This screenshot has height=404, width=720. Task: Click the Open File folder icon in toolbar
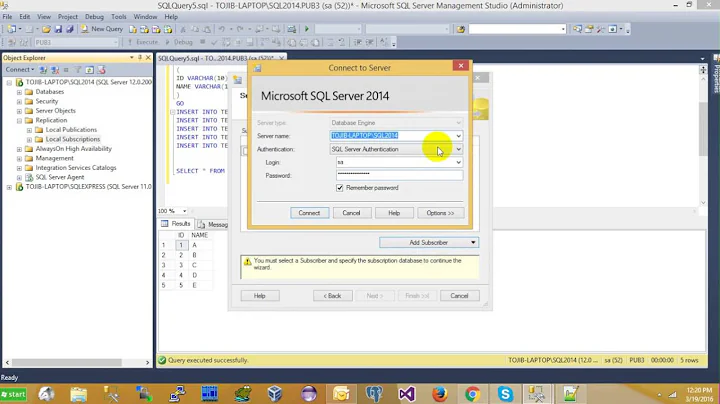coord(46,29)
